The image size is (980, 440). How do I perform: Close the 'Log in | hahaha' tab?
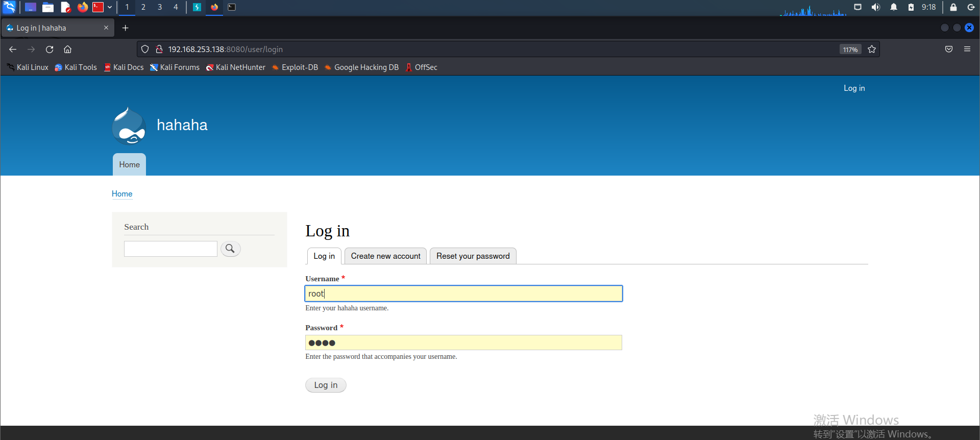(x=106, y=28)
